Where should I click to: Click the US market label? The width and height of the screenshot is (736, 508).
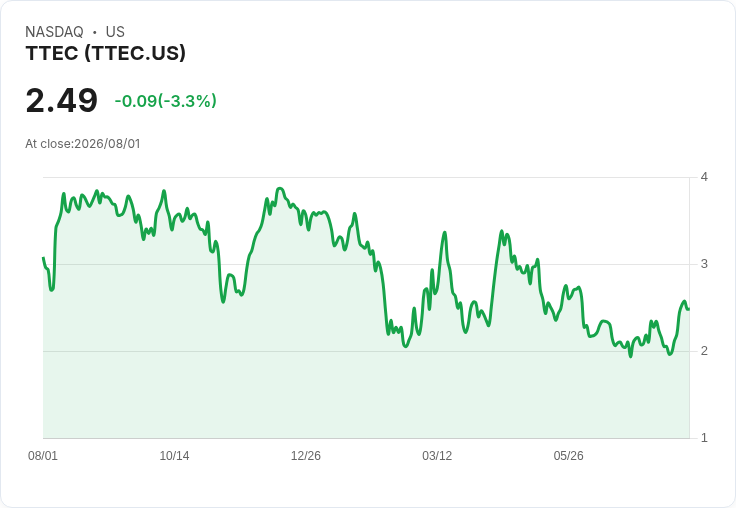115,32
